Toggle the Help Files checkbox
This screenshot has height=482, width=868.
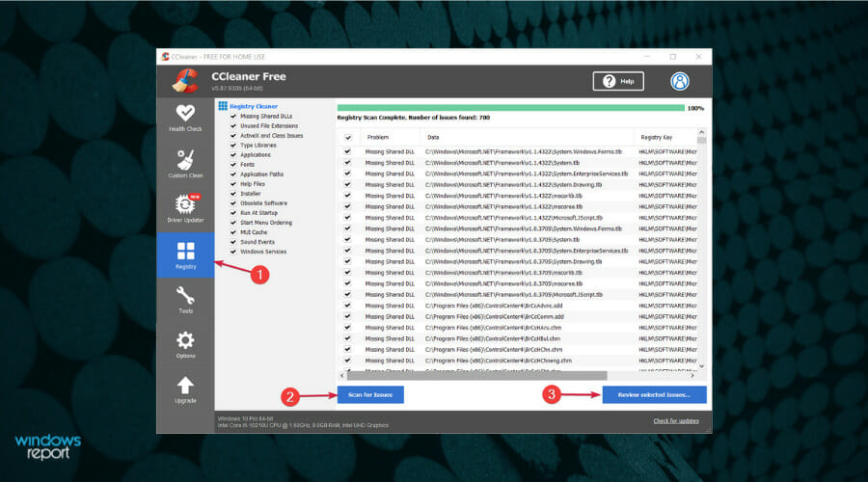point(233,184)
